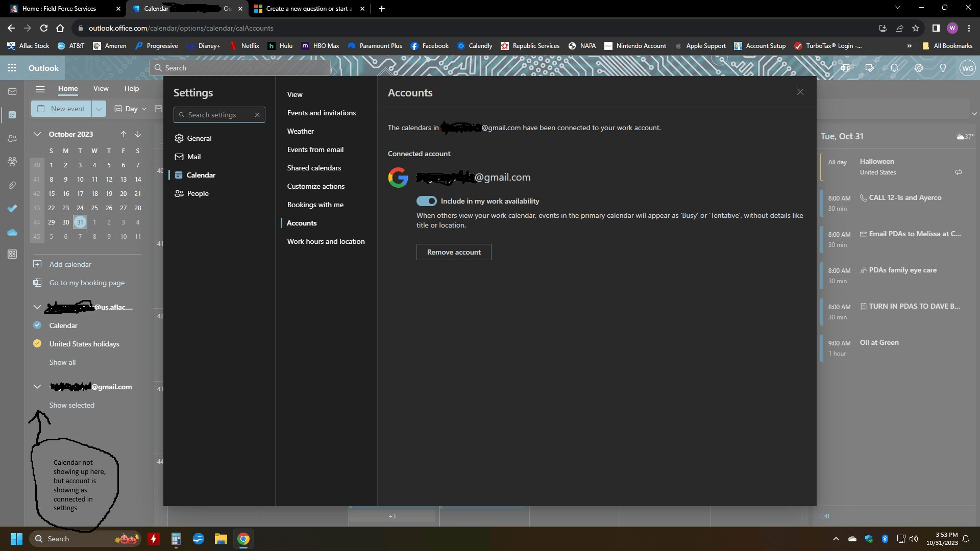
Task: Open the Mail icon in left rail
Action: coord(12,92)
